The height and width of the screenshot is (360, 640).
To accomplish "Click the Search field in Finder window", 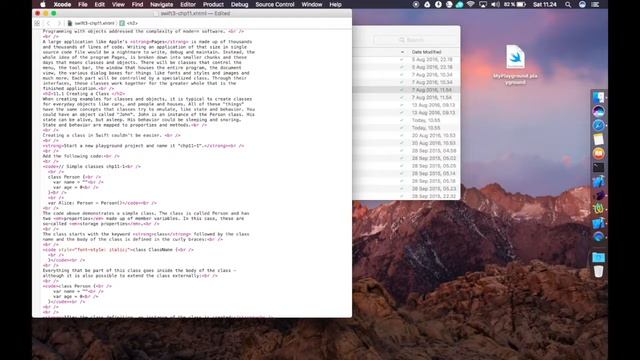I will (x=415, y=40).
